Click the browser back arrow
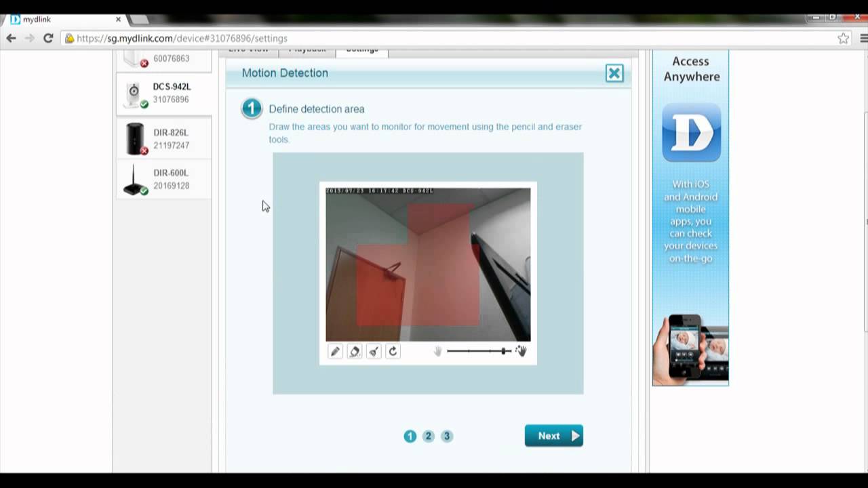This screenshot has width=868, height=488. point(11,39)
